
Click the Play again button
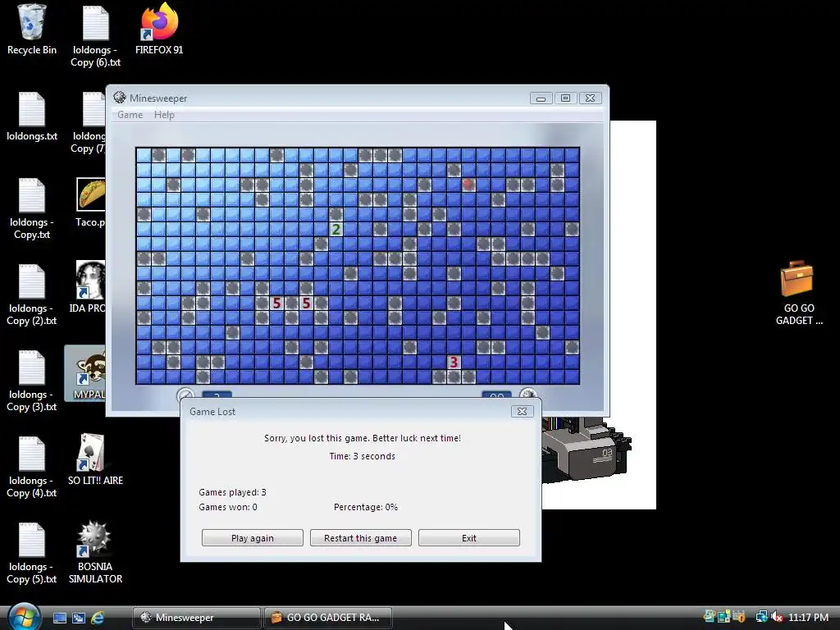click(253, 538)
